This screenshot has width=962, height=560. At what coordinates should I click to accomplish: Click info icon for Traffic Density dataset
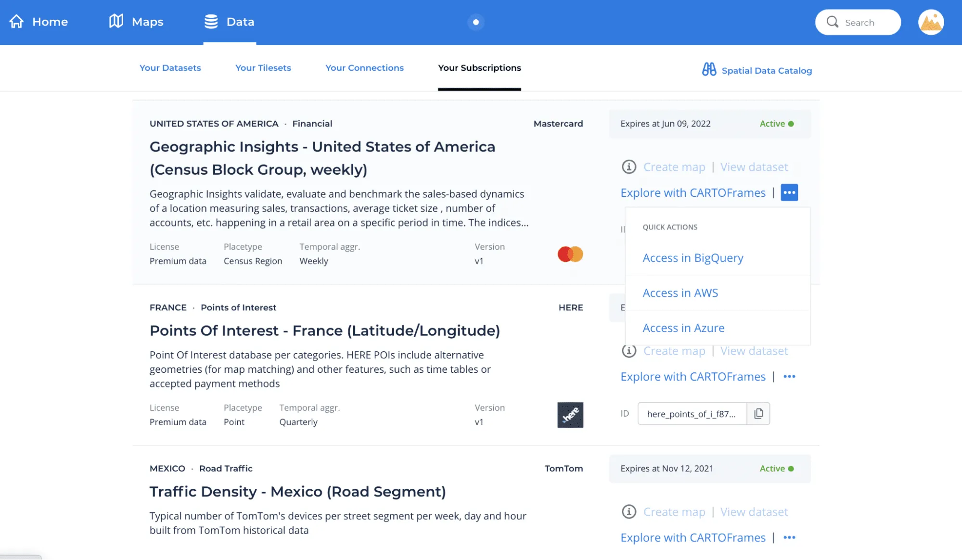[629, 512]
